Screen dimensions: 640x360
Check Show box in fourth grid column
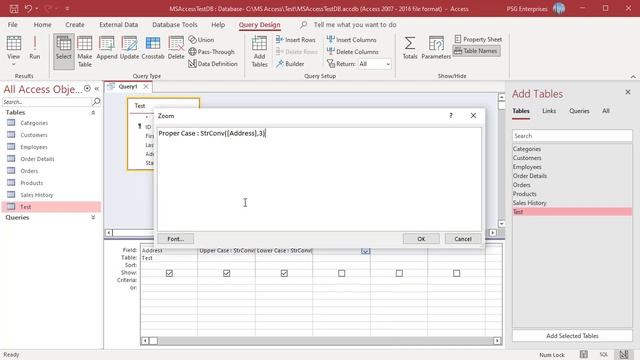click(342, 273)
